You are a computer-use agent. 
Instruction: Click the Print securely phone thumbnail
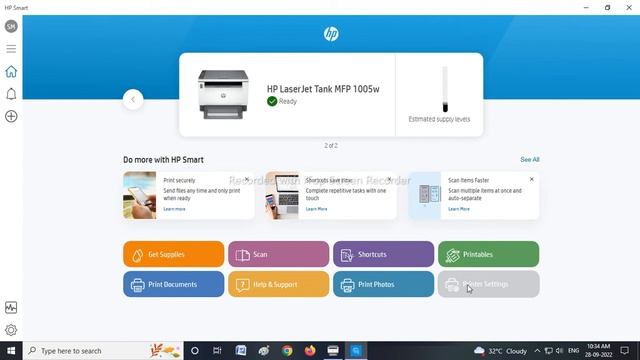pyautogui.click(x=140, y=196)
